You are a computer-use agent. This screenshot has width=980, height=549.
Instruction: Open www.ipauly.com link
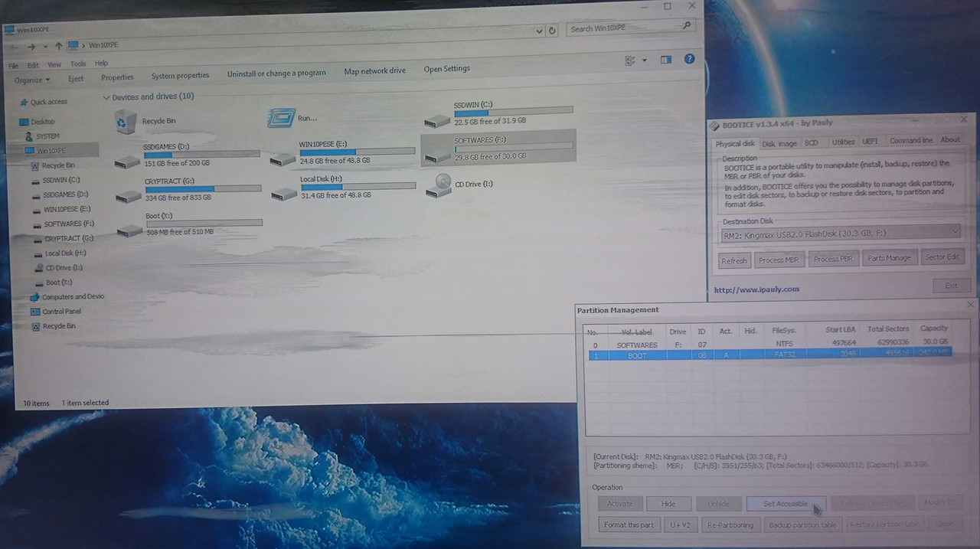756,289
